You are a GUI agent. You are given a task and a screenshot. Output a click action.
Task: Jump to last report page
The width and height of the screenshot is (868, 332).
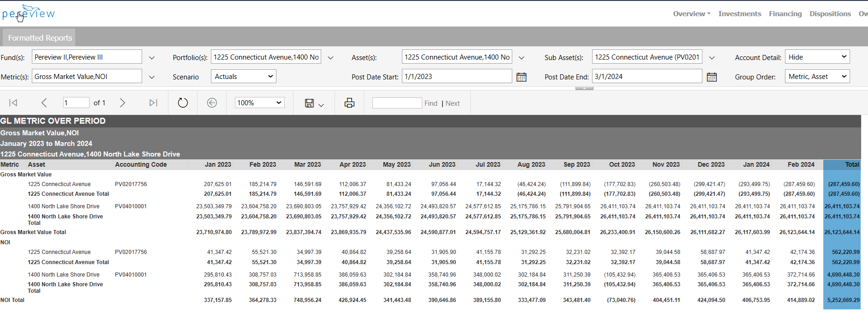[153, 103]
